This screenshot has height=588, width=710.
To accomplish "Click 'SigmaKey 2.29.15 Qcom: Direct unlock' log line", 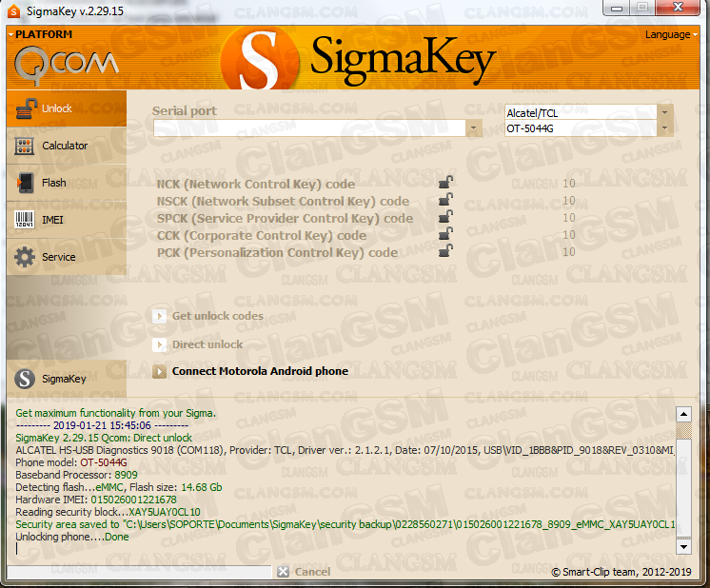I will [x=104, y=438].
